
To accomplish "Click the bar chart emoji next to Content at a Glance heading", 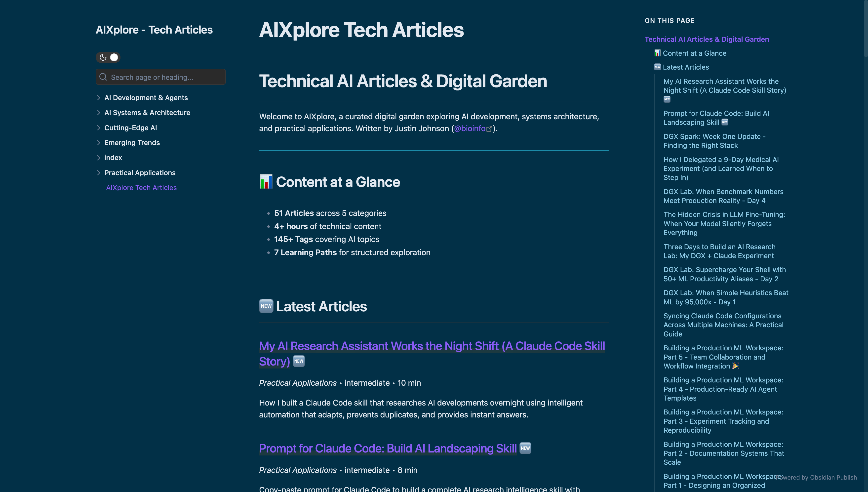I will click(266, 181).
